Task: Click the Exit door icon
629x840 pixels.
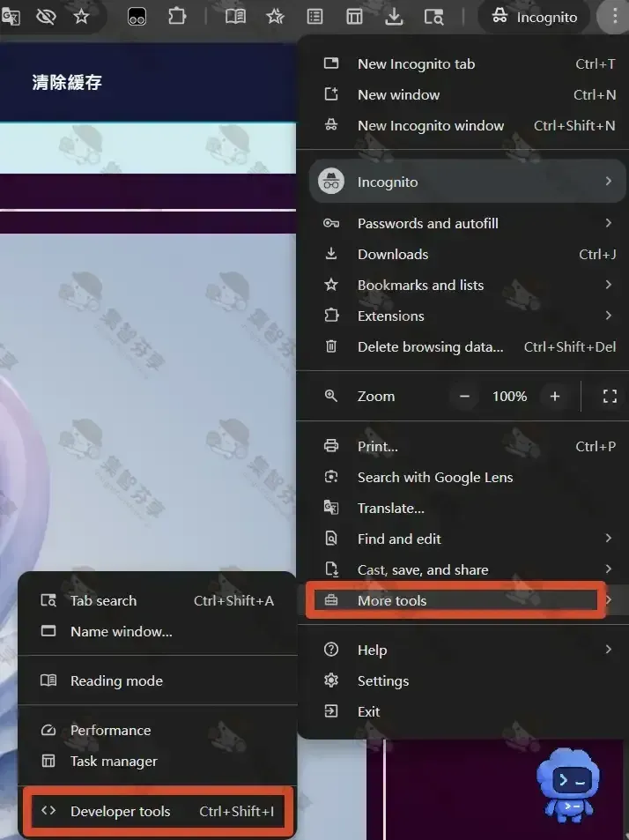Action: [331, 711]
